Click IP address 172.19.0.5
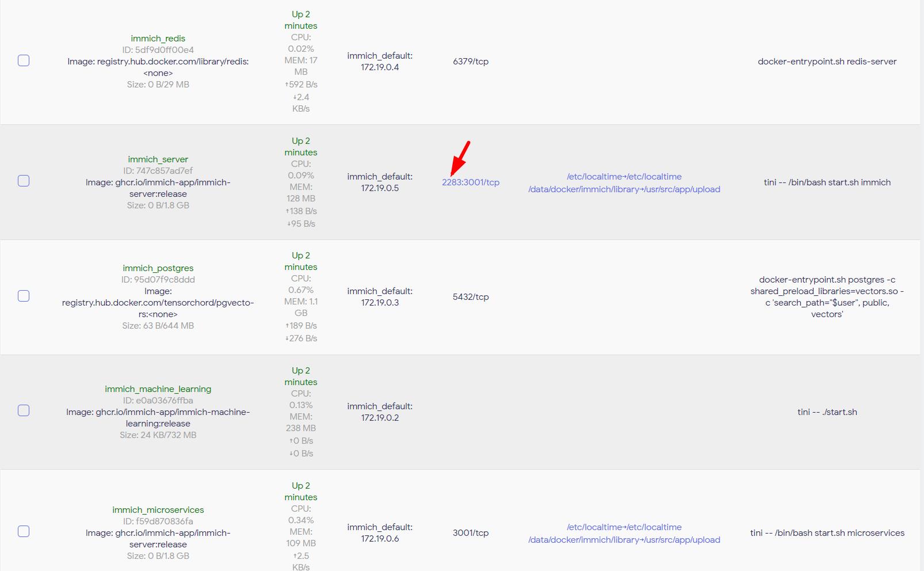The image size is (924, 571). click(x=380, y=188)
